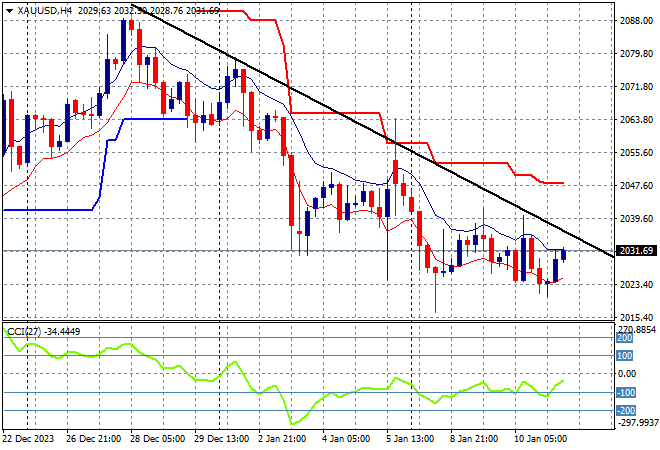Viewport: 660px width, 450px height.
Task: Click the 2088.00 price axis label
Action: pos(635,20)
